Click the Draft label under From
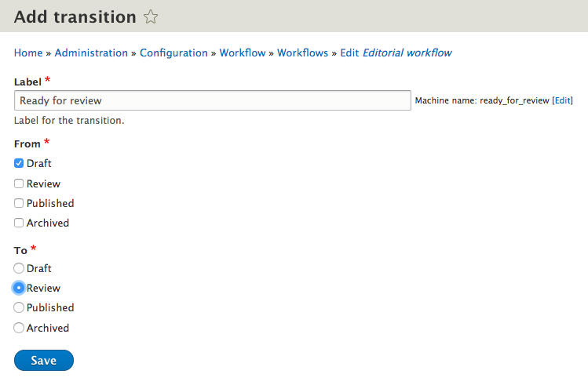588x385 pixels. tap(39, 163)
